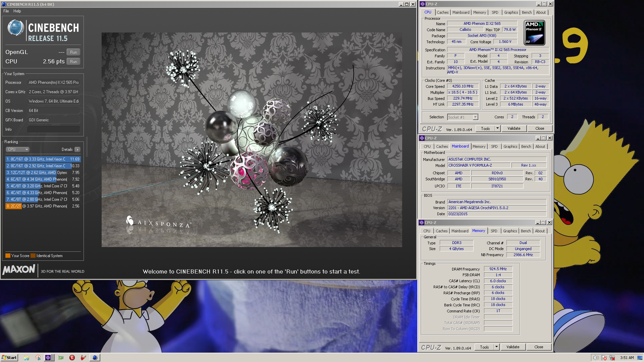Click the network disconnected tray icon
Screen dimensions: 644x362
[x=612, y=358]
